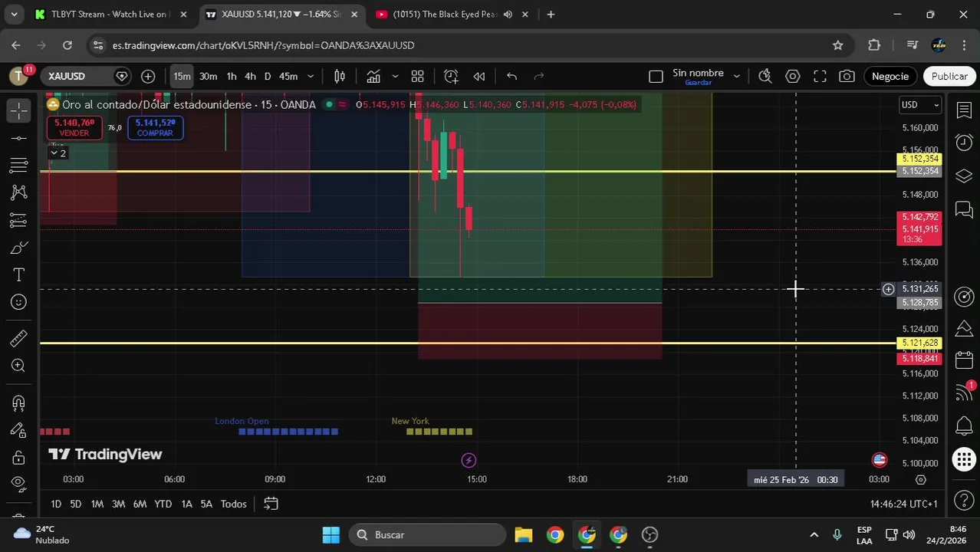Click the VENDER sell button

pyautogui.click(x=74, y=127)
